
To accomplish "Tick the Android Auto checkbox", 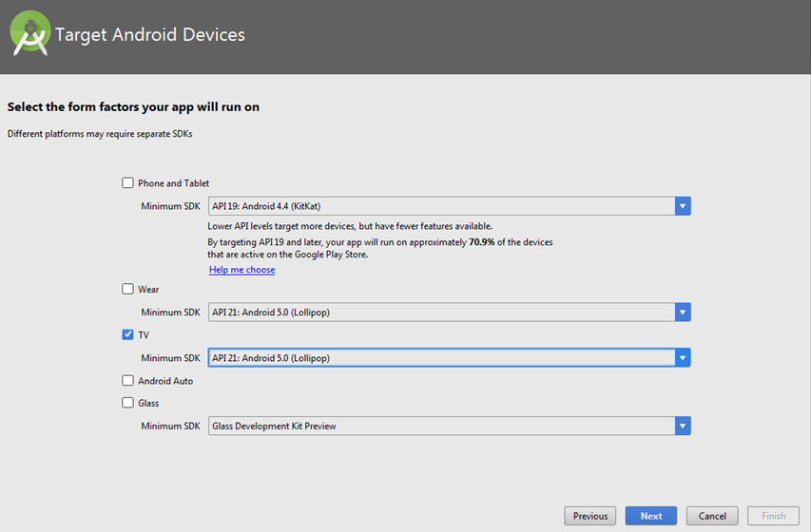I will pos(127,381).
